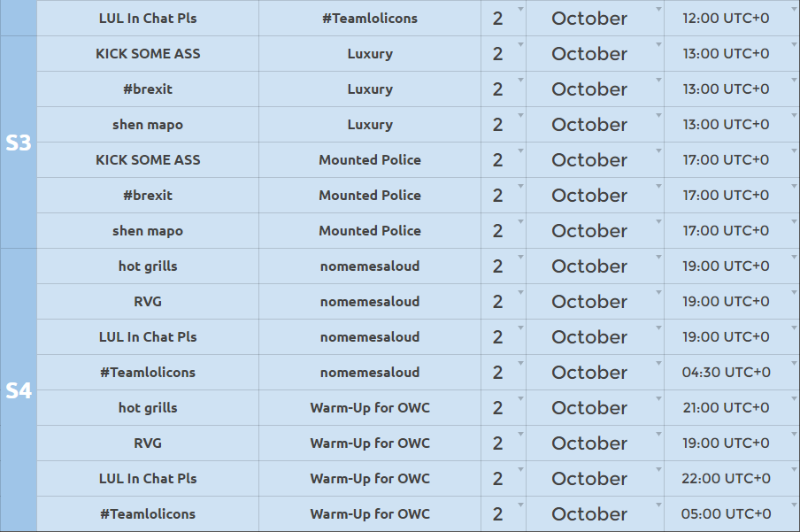The height and width of the screenshot is (532, 800).
Task: Select the 12:00 UTC+0 time cell
Action: coord(732,19)
